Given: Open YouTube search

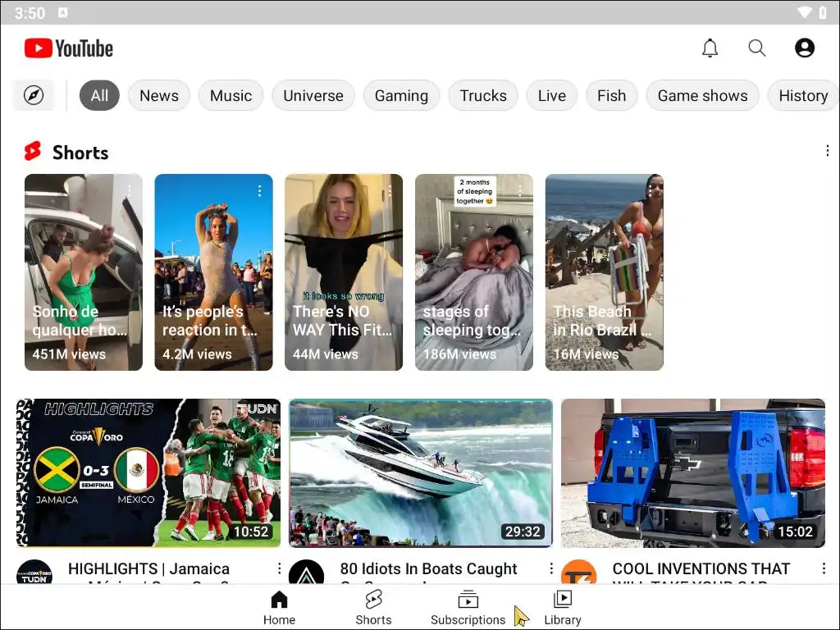Looking at the screenshot, I should click(x=756, y=48).
